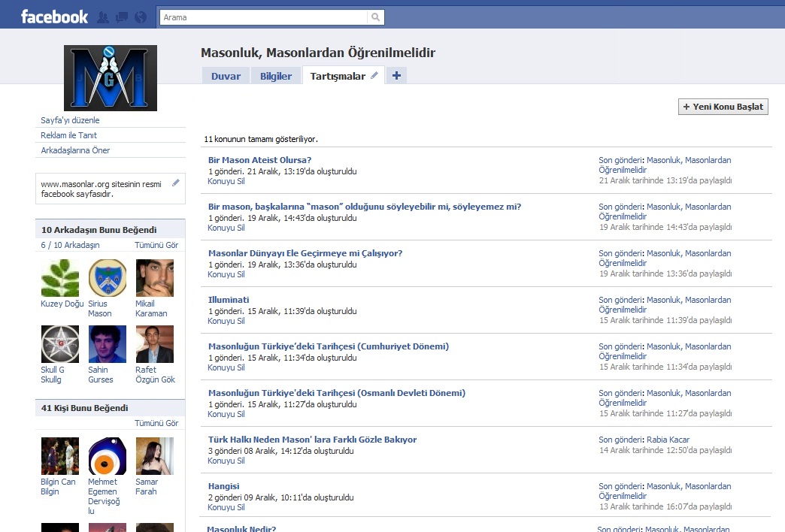The height and width of the screenshot is (532, 785).
Task: Click Reklam ile Tanıt link
Action: pos(68,135)
